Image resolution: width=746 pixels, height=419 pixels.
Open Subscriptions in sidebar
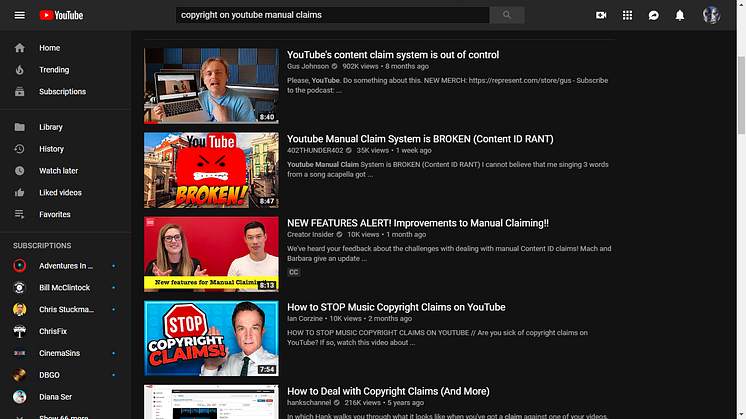point(62,92)
